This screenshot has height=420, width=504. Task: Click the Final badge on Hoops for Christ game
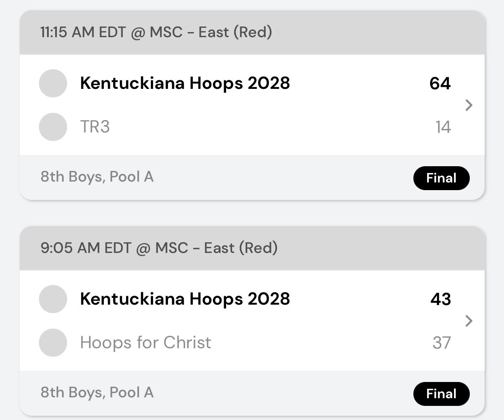pos(441,394)
